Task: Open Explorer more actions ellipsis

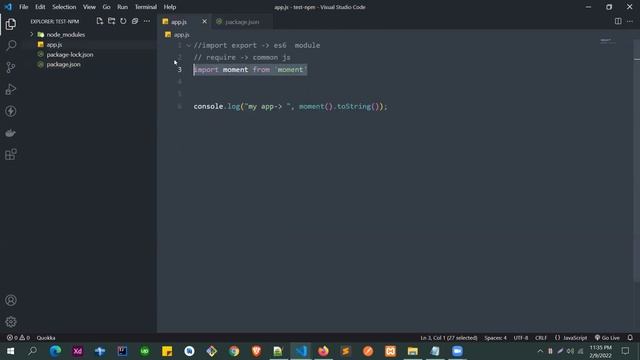Action: 147,21
